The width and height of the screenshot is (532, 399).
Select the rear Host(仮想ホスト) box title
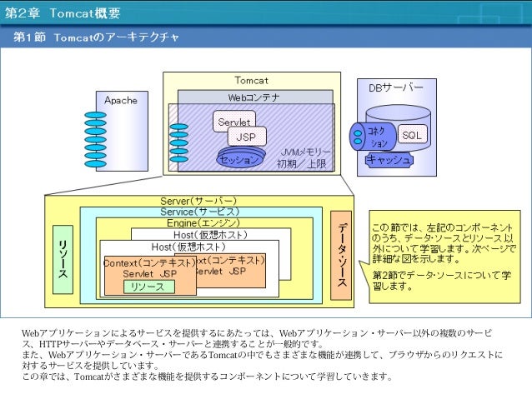pyautogui.click(x=210, y=235)
